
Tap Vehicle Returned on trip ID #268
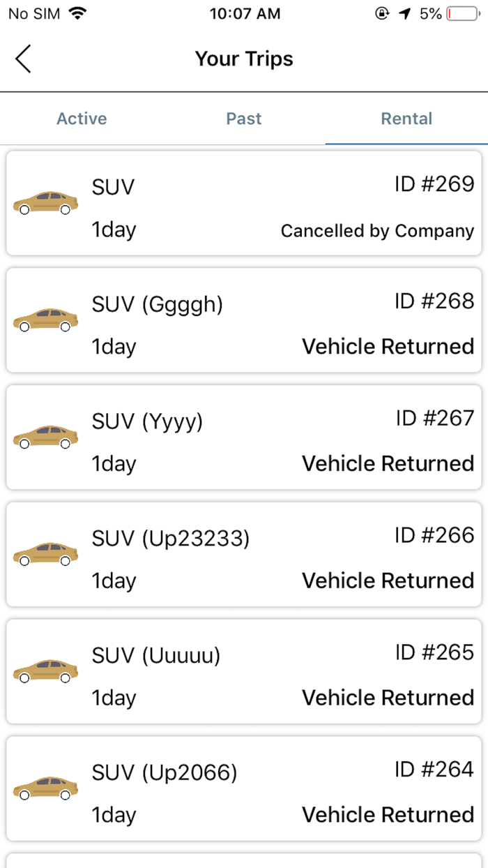pyautogui.click(x=387, y=347)
